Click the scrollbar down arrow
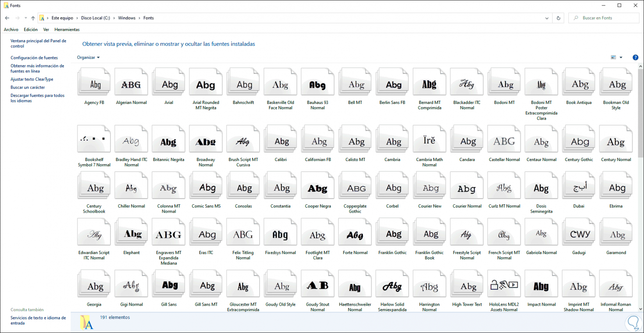 click(640, 309)
